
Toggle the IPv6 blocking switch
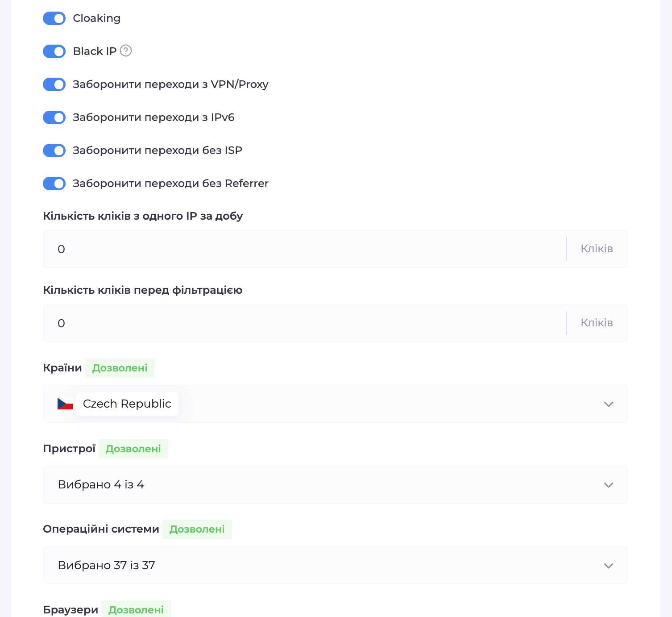(54, 117)
